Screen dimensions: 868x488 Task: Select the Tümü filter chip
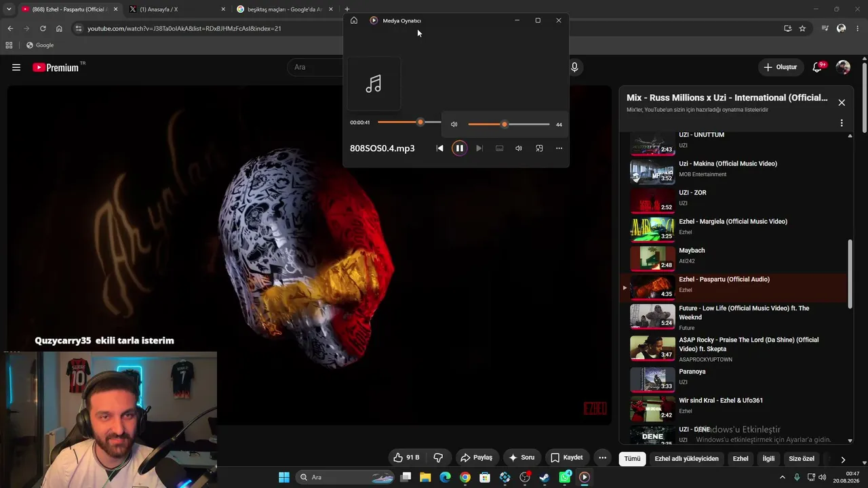click(632, 459)
